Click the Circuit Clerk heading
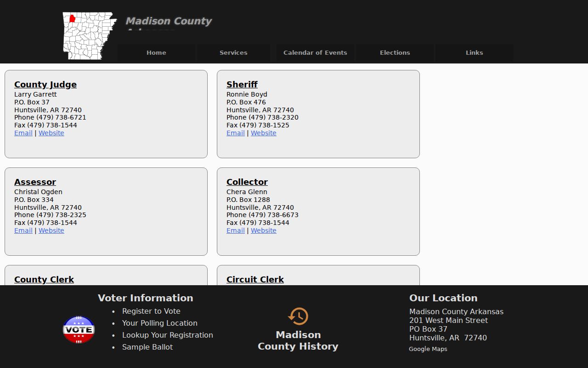Viewport: 588px width, 368px height. coord(255,280)
